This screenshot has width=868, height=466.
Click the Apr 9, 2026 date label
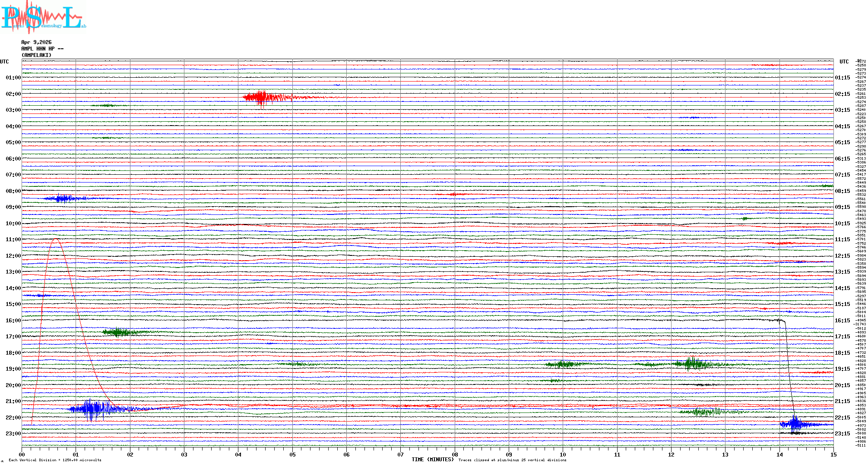click(36, 42)
